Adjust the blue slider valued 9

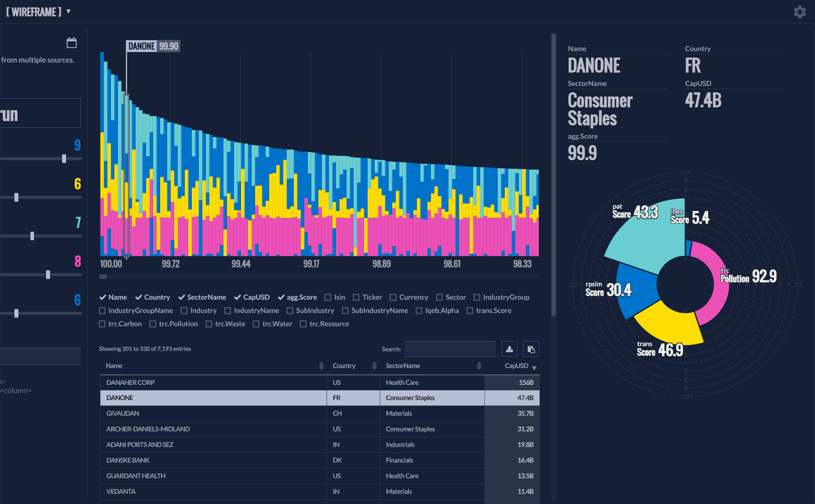64,159
